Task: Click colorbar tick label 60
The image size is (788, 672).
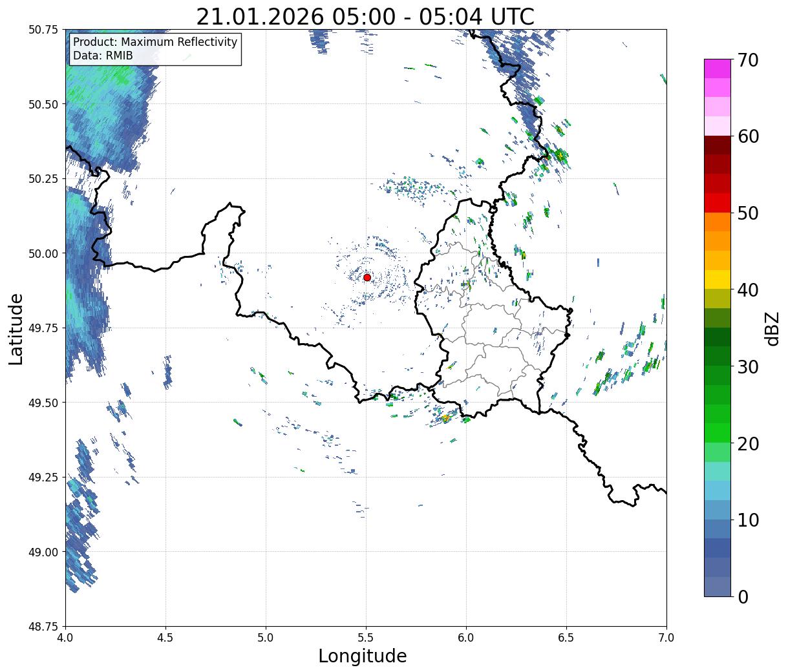Action: 747,136
